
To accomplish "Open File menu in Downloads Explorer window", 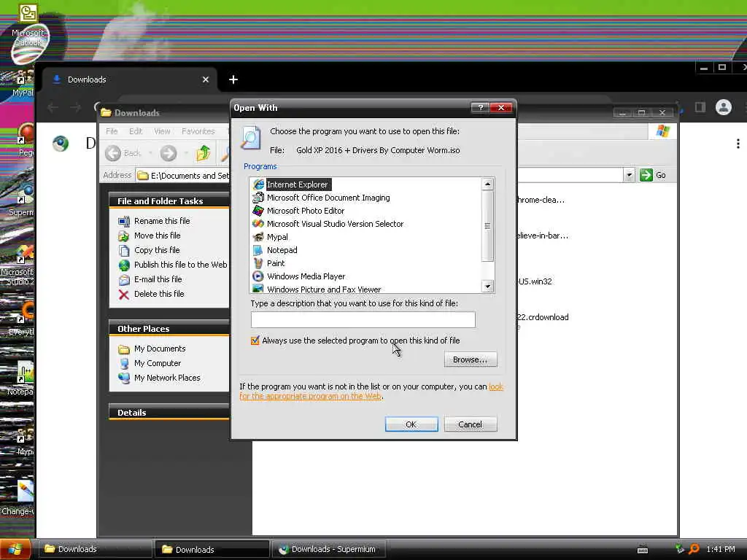I will tap(112, 131).
